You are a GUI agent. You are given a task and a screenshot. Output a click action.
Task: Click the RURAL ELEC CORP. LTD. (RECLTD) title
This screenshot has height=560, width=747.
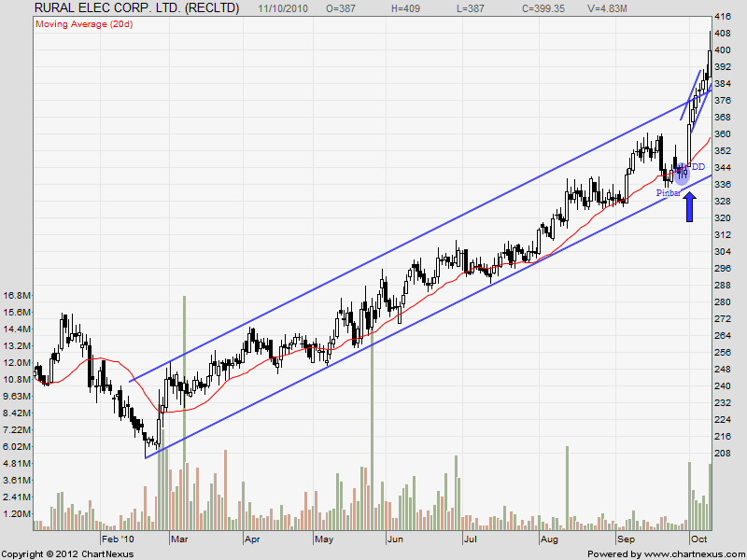[x=136, y=8]
